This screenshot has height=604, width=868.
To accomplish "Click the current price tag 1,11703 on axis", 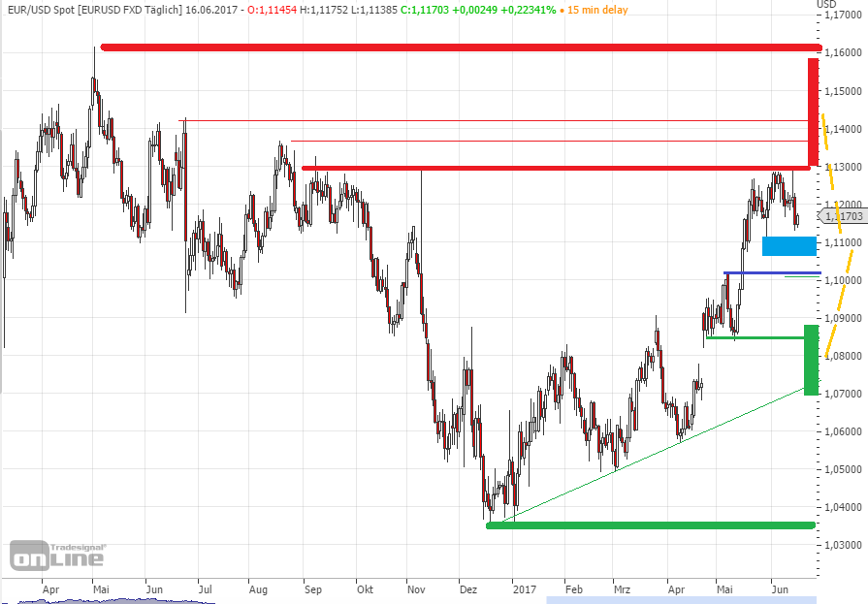I will click(842, 216).
